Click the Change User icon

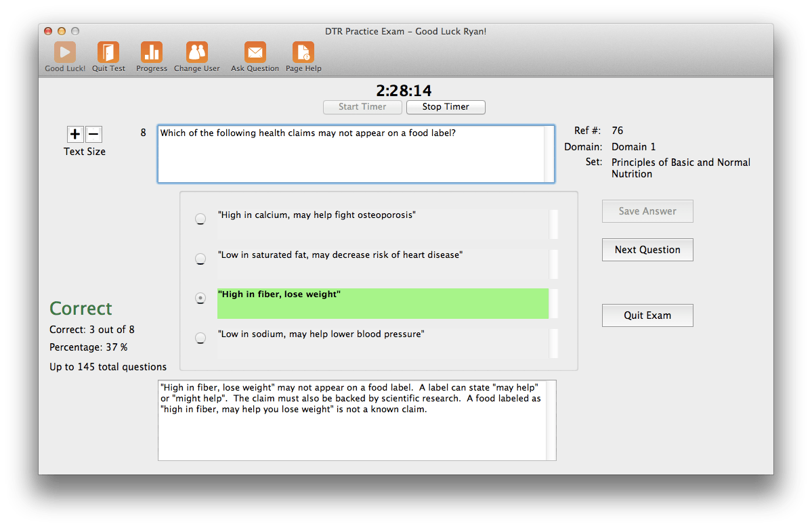tap(197, 52)
